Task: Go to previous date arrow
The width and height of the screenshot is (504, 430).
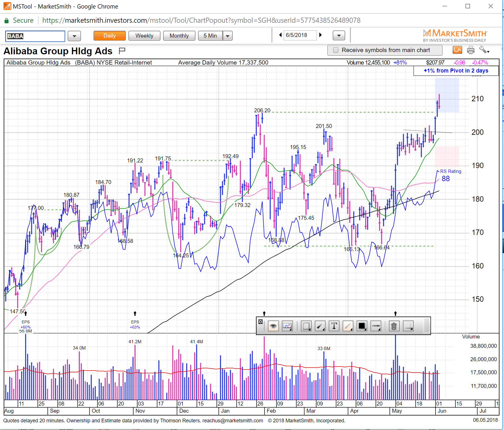Action: pos(280,35)
